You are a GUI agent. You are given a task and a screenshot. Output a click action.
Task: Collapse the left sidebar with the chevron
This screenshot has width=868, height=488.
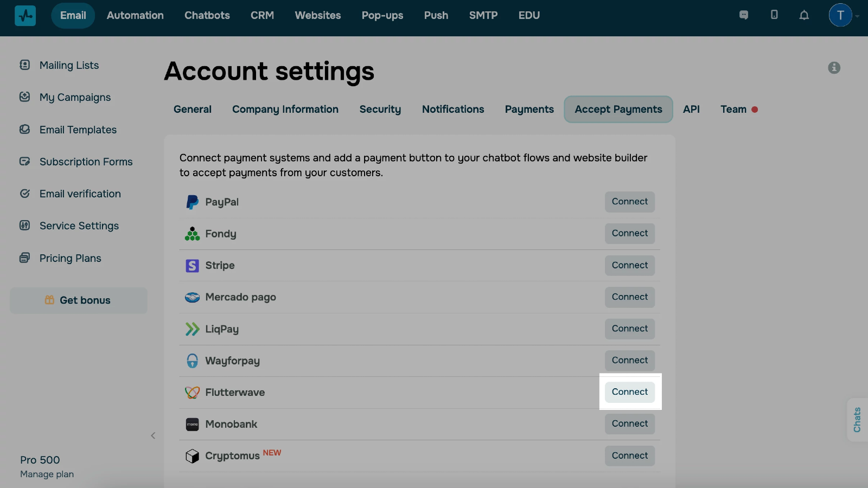click(153, 435)
